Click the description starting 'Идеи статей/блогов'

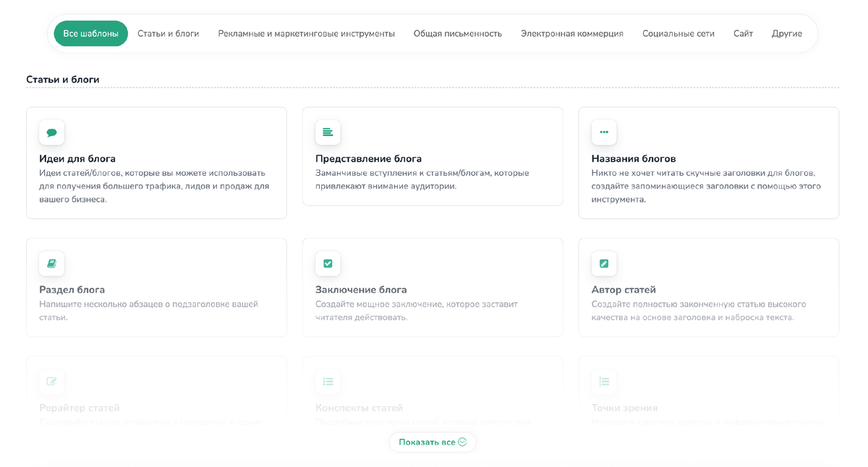point(154,187)
